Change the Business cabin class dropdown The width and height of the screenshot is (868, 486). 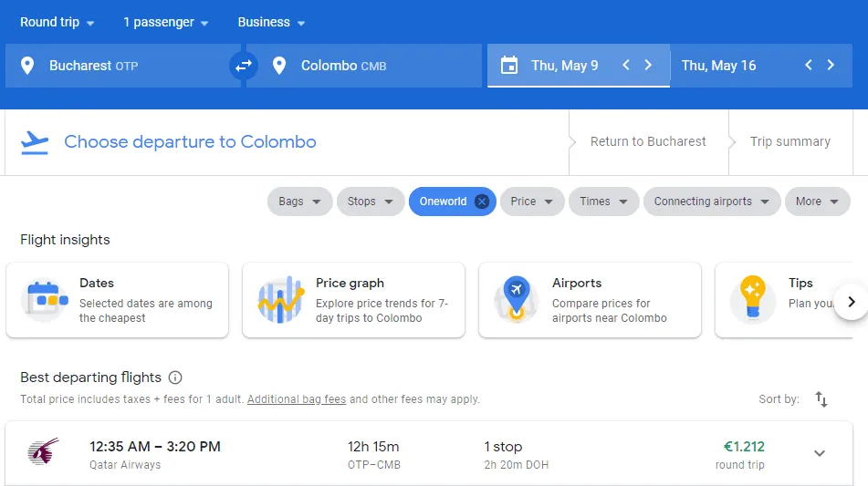point(271,22)
